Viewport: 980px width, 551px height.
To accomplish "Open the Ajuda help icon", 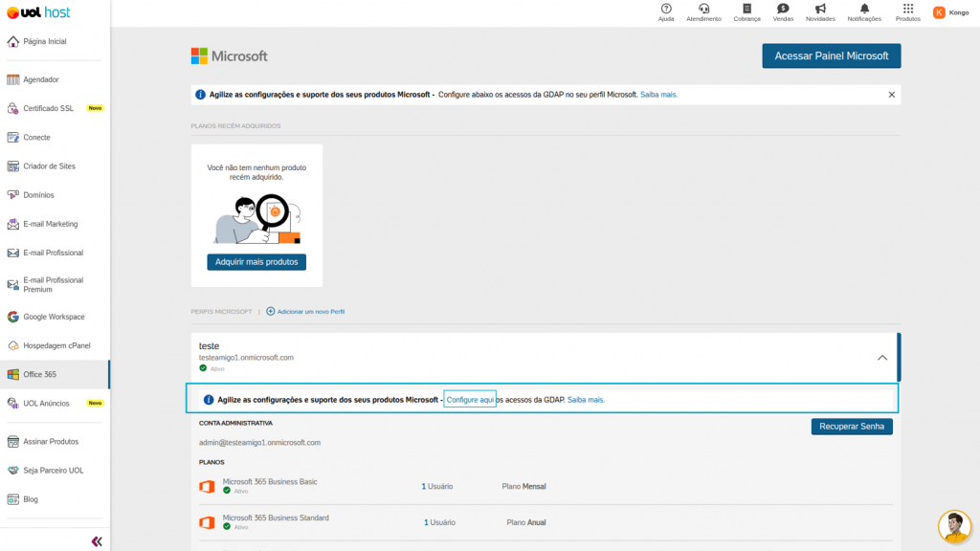I will (666, 9).
